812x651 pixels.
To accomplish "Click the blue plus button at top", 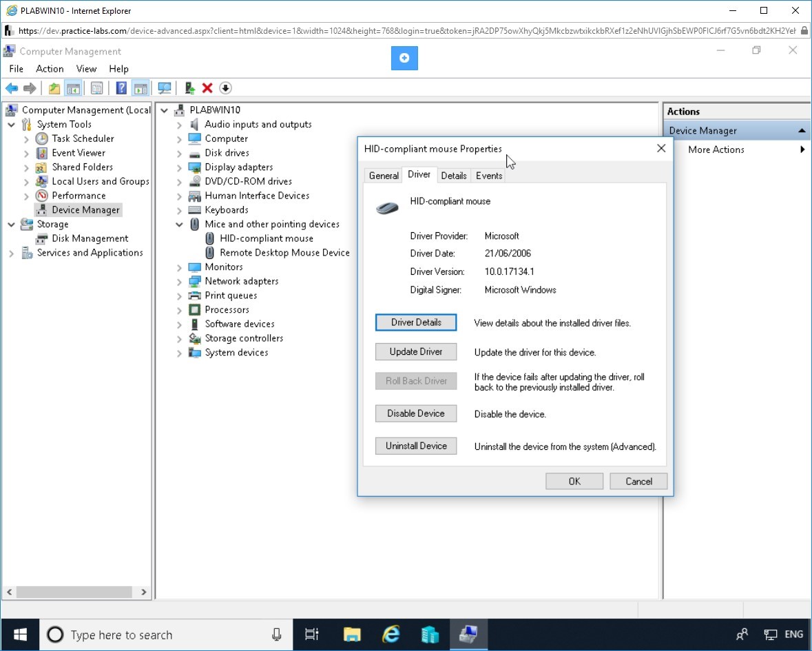I will pyautogui.click(x=404, y=58).
